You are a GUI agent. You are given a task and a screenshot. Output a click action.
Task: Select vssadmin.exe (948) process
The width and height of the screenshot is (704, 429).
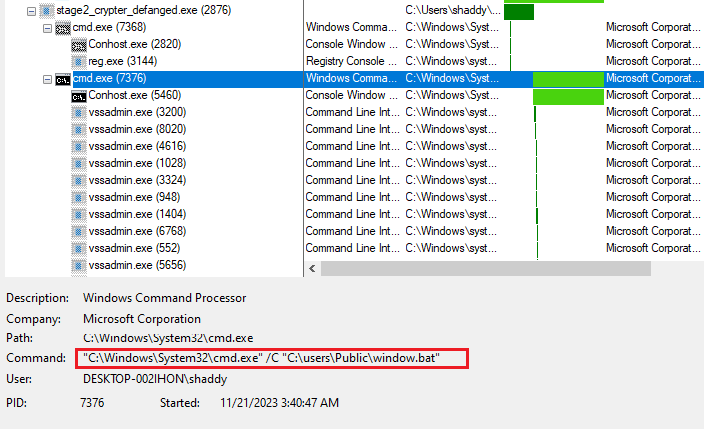pos(134,197)
